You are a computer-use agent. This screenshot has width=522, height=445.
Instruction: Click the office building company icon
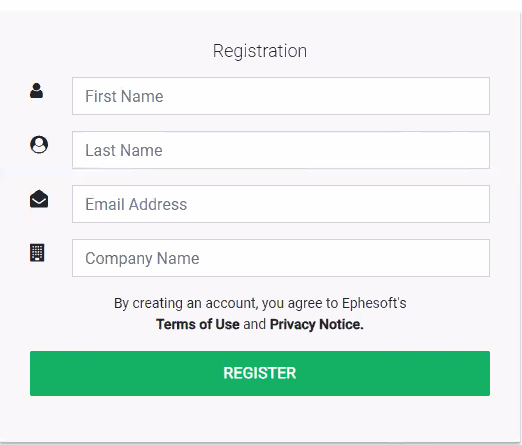[x=37, y=253]
